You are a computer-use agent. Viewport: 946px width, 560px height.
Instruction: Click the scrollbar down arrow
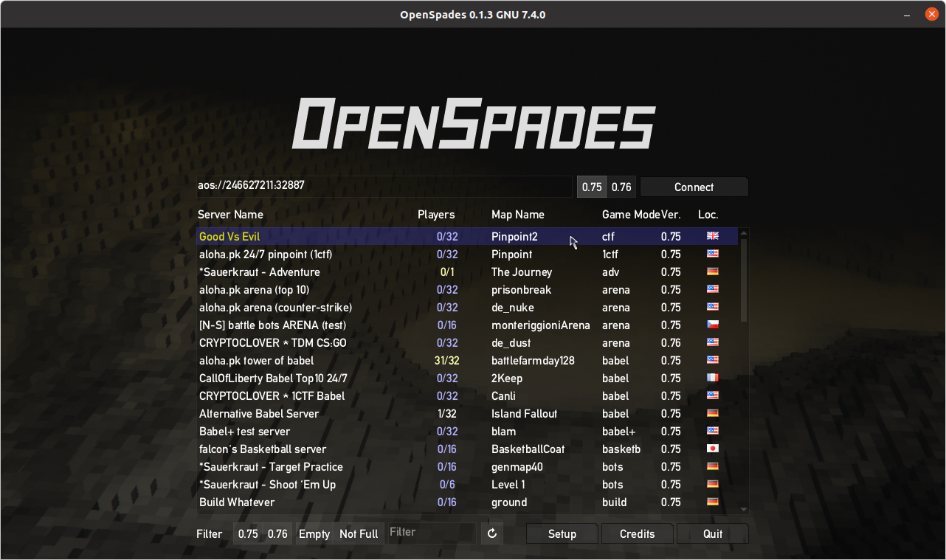(744, 509)
